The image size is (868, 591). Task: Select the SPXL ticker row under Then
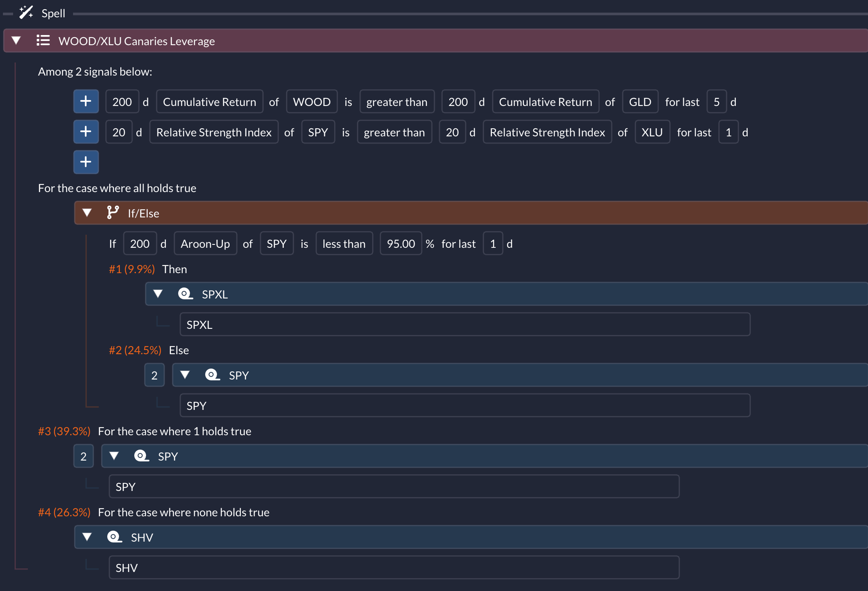[x=464, y=325]
